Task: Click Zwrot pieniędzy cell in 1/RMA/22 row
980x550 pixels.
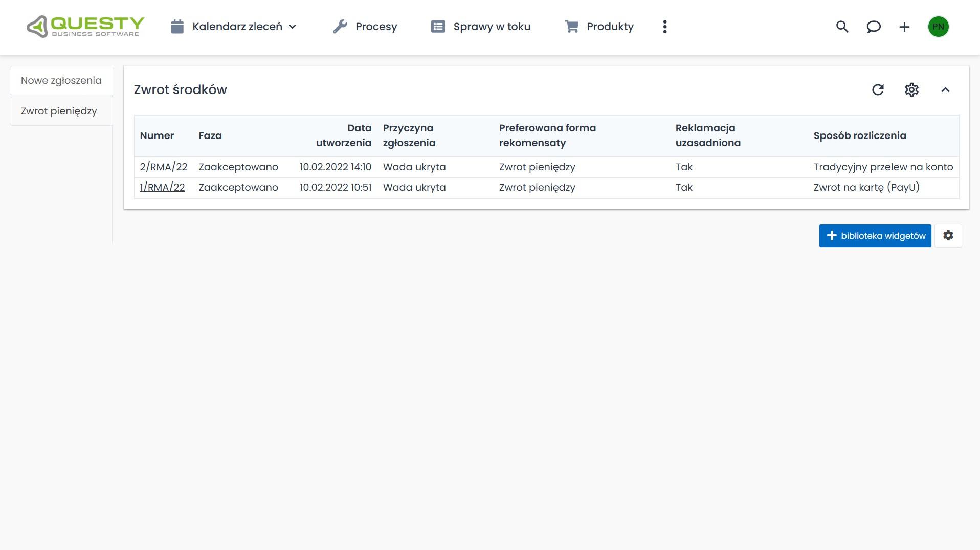Action: coord(537,187)
